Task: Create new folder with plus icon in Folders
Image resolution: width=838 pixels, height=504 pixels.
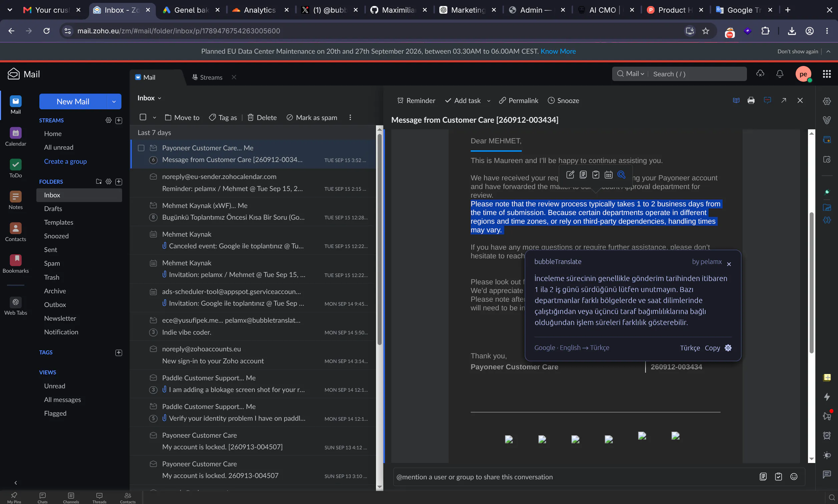Action: (119, 181)
